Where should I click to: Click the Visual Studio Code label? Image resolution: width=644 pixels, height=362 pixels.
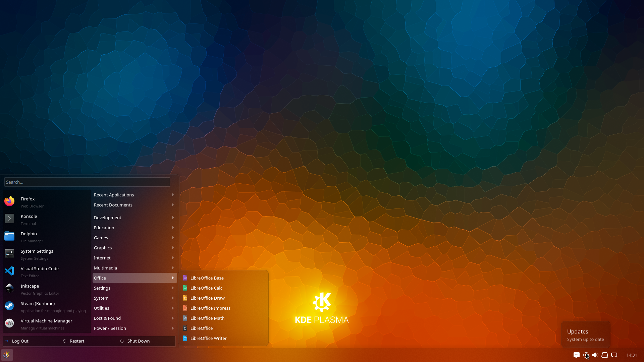(40, 268)
